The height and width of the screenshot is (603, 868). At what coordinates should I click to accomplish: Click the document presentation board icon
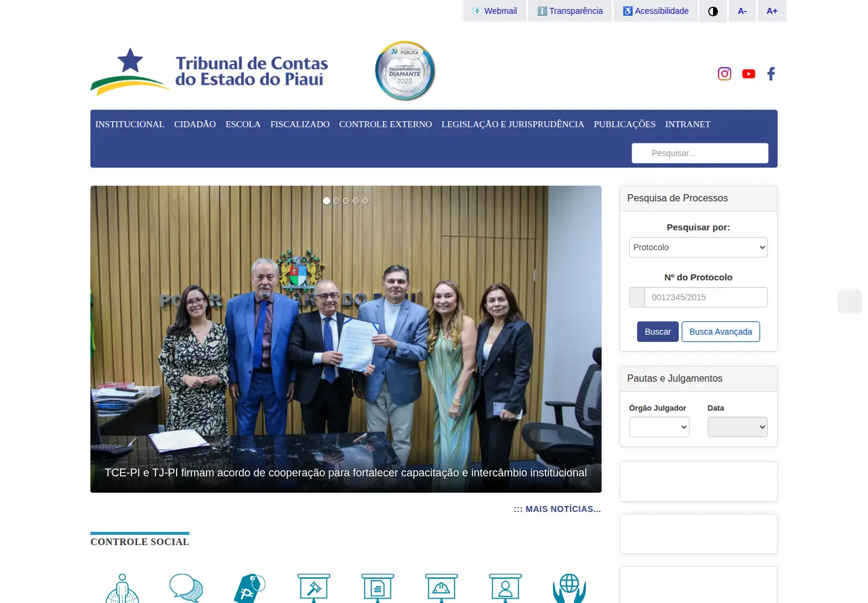click(378, 589)
